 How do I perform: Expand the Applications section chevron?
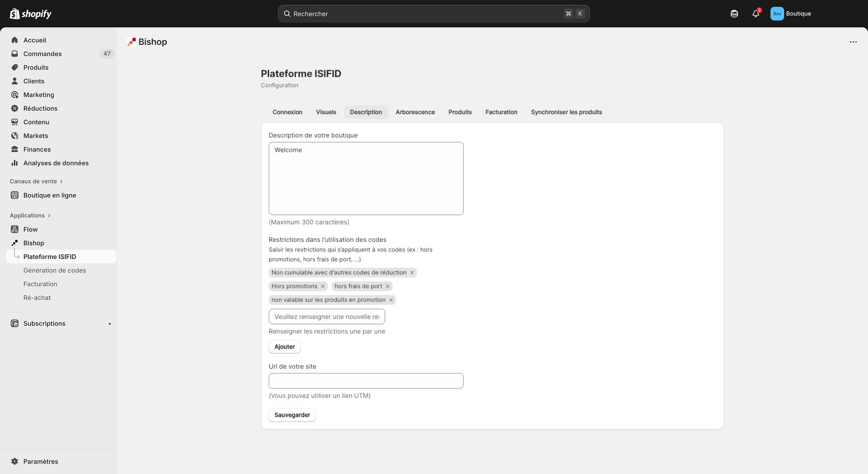[x=49, y=216]
